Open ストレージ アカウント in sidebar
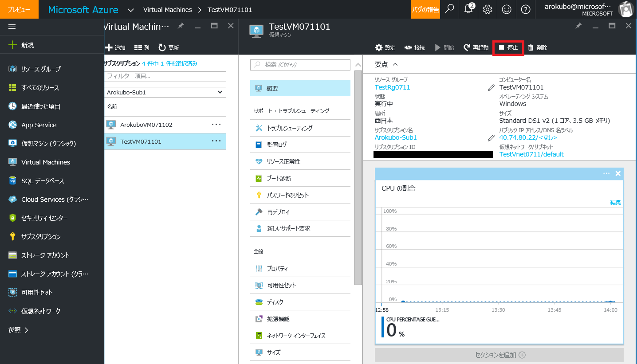Image resolution: width=637 pixels, height=364 pixels. click(x=52, y=255)
